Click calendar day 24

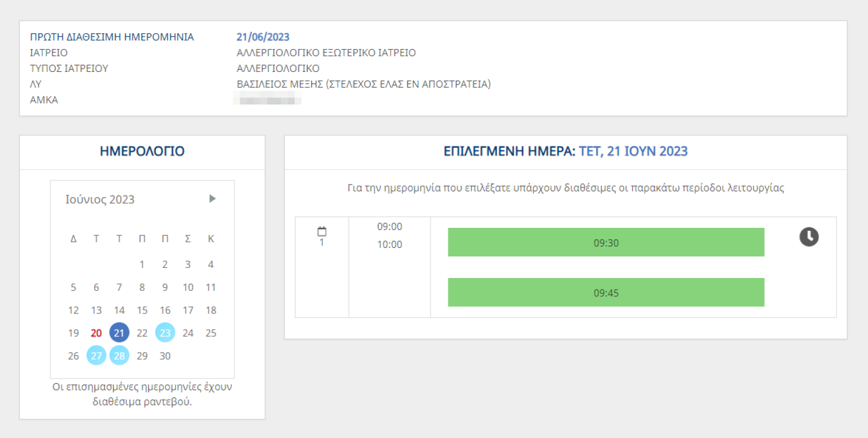(188, 333)
